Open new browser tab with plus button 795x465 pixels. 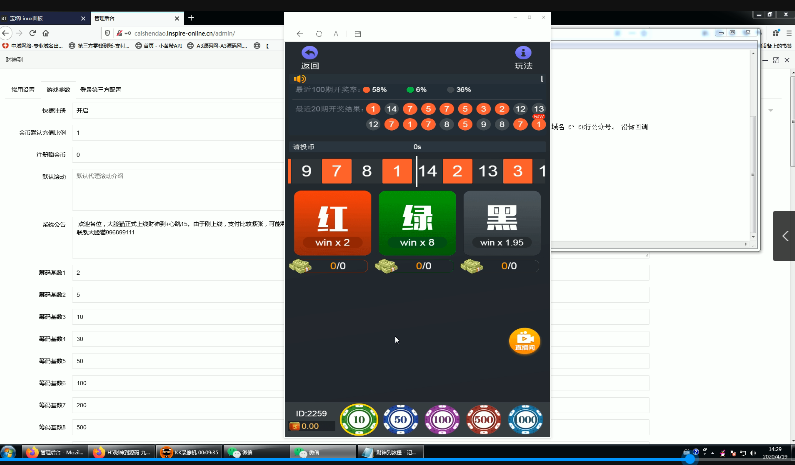[191, 17]
